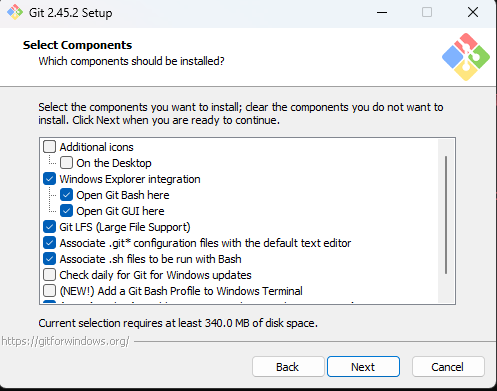This screenshot has width=497, height=391.
Task: Select the Windows Explorer integration label
Action: [x=130, y=179]
